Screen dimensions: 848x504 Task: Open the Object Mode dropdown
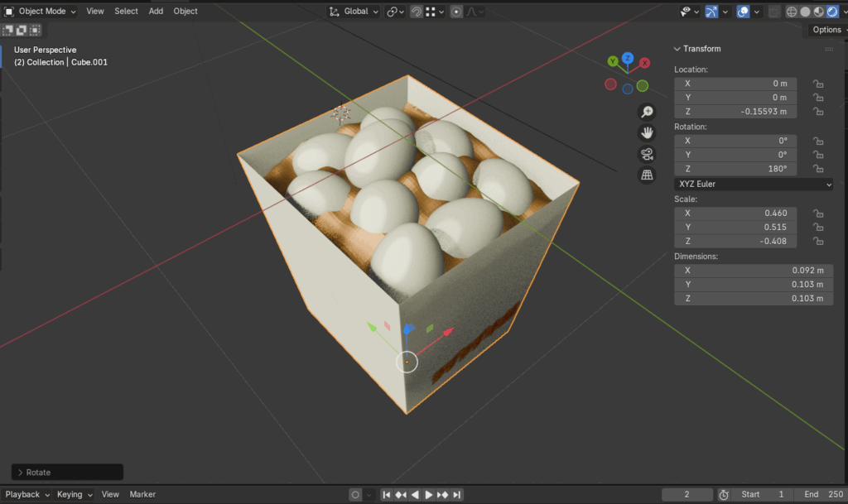(41, 12)
